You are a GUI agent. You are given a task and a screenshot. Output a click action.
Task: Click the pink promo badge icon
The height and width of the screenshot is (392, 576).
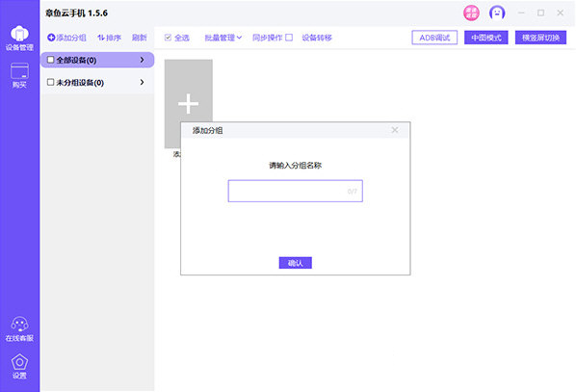[x=471, y=13]
